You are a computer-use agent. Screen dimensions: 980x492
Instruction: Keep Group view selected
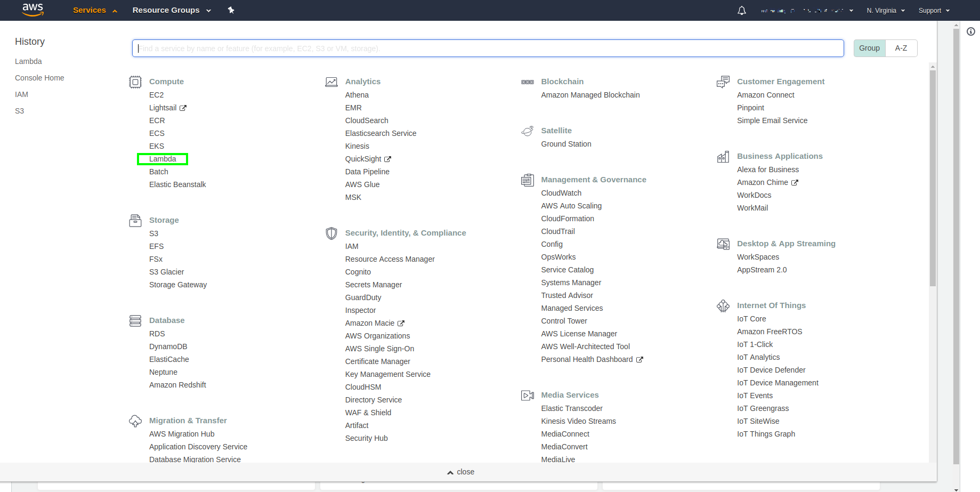coord(869,48)
